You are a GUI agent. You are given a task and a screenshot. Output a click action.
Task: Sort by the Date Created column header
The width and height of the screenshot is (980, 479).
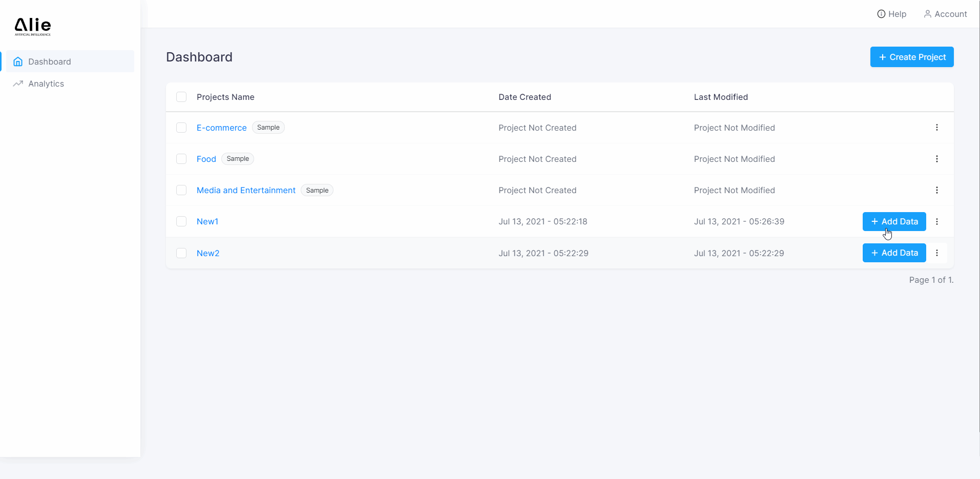525,97
